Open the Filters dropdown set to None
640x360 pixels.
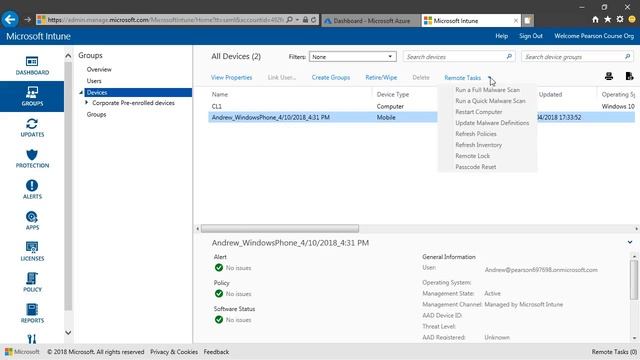click(353, 57)
